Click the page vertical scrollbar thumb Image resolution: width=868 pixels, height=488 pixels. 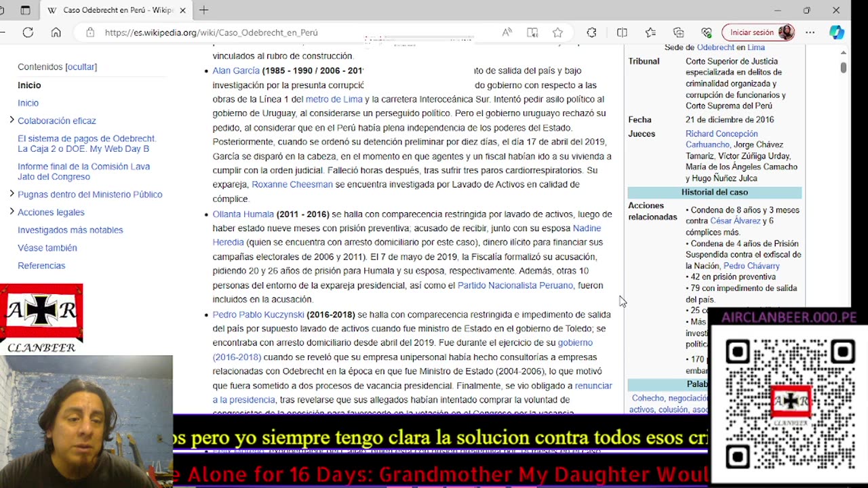click(x=843, y=68)
